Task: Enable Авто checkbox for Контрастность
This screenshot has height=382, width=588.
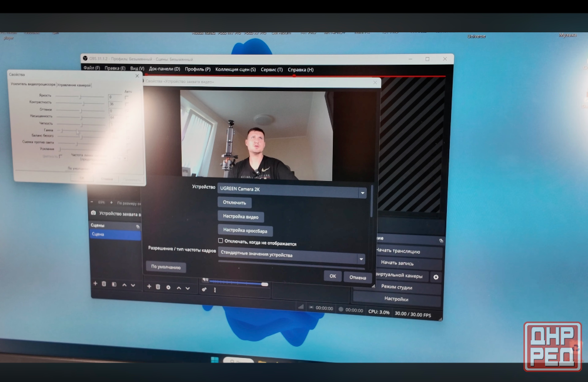Action: tap(127, 104)
